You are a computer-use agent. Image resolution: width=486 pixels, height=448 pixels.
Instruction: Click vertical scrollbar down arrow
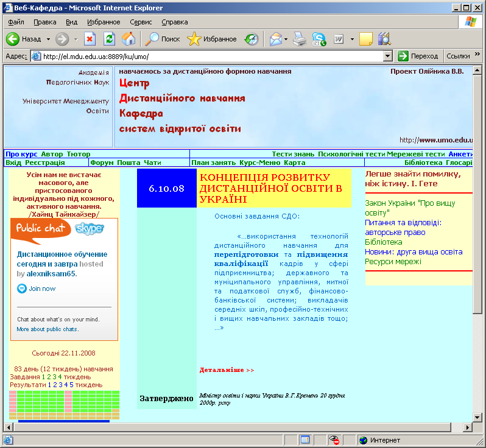[x=477, y=418]
